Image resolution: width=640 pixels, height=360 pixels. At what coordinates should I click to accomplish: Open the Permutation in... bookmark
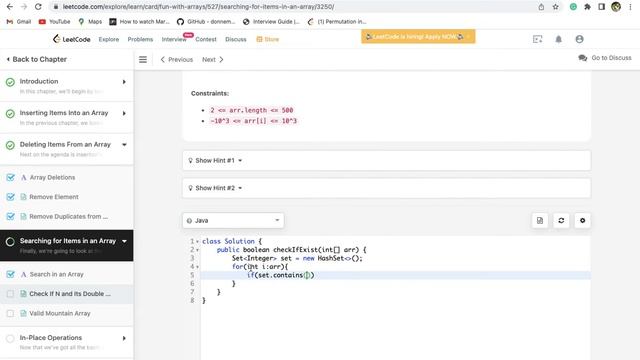337,22
